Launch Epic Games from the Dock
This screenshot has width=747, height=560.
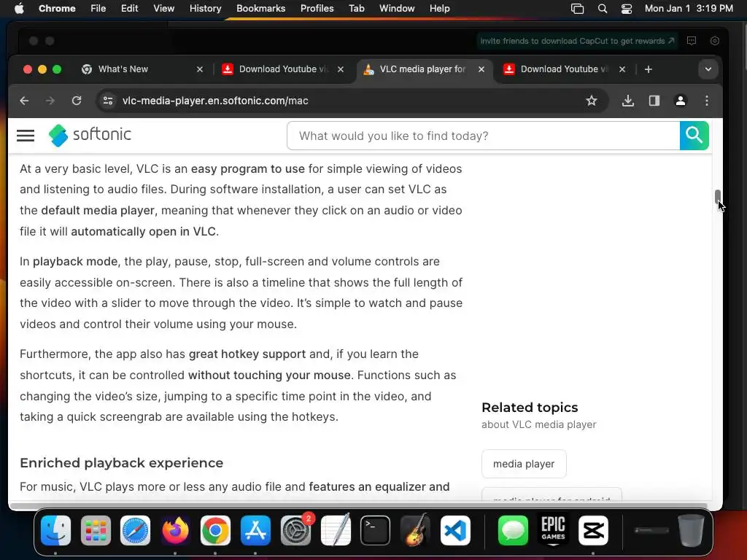click(x=553, y=530)
